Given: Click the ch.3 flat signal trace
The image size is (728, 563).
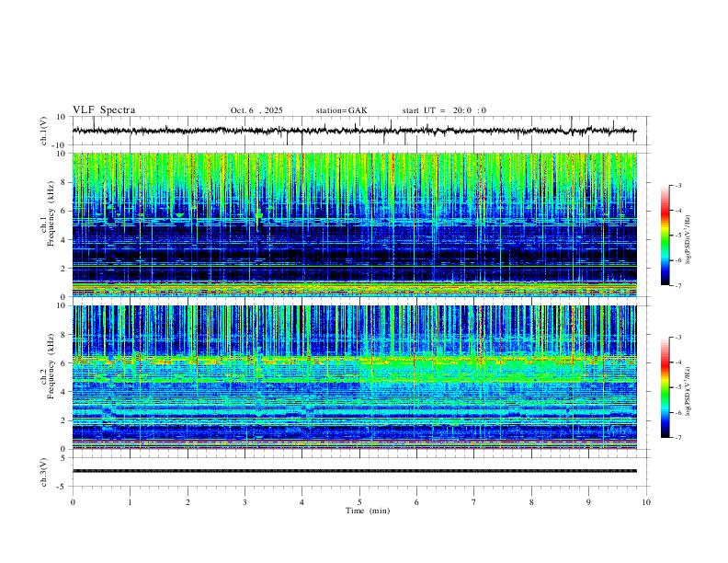Looking at the screenshot, I should tap(354, 471).
